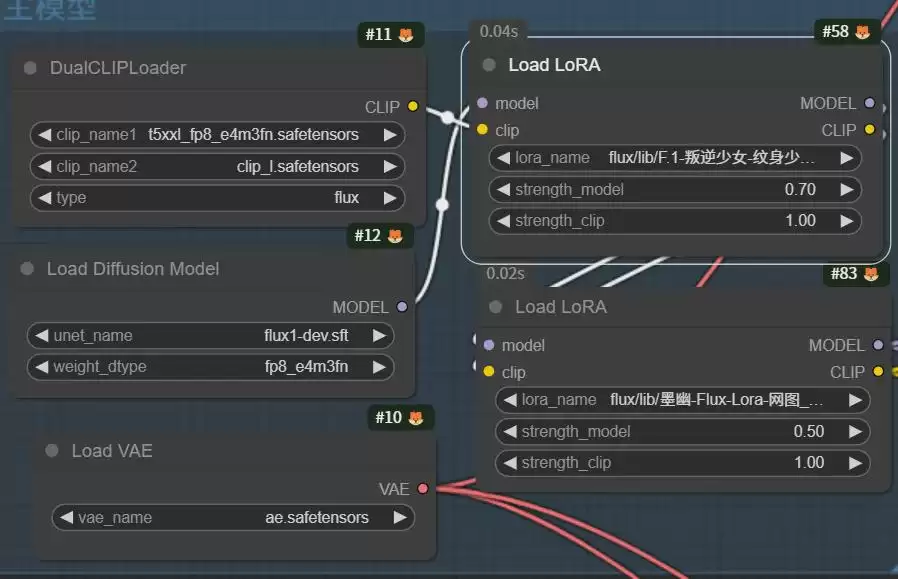The height and width of the screenshot is (579, 898).
Task: Decrease strength_model 0.70 with left arrow
Action: click(x=503, y=190)
